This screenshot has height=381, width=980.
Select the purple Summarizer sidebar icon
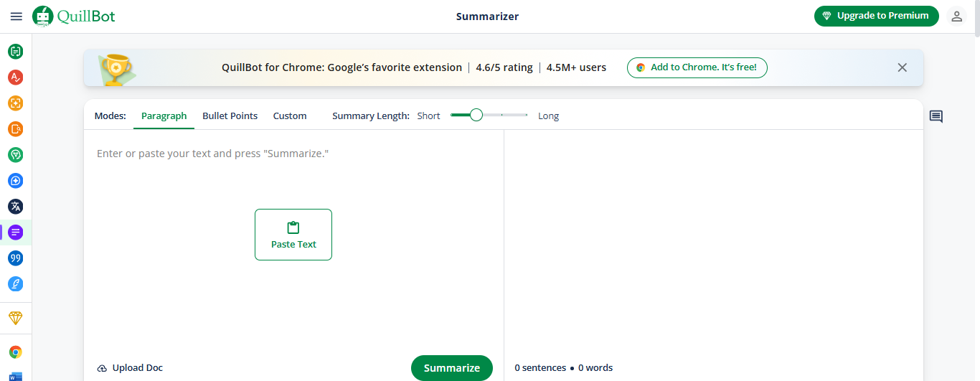16,232
